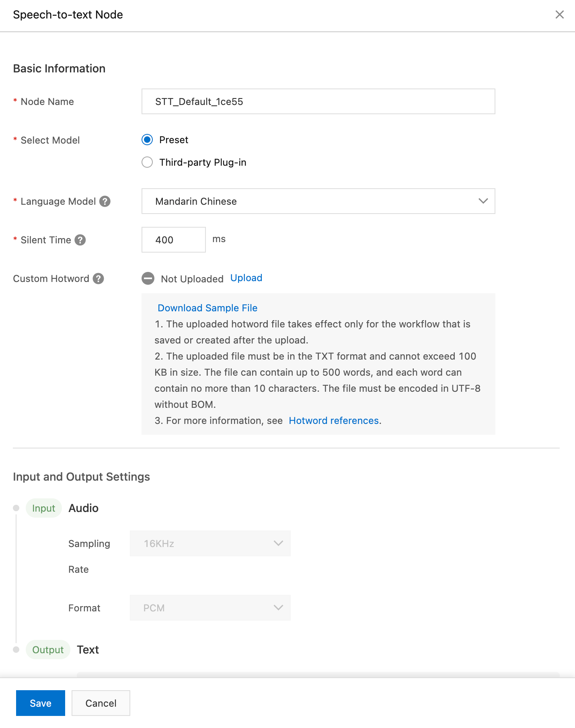Click the Silent Time help icon
This screenshot has width=575, height=728.
pyautogui.click(x=80, y=240)
